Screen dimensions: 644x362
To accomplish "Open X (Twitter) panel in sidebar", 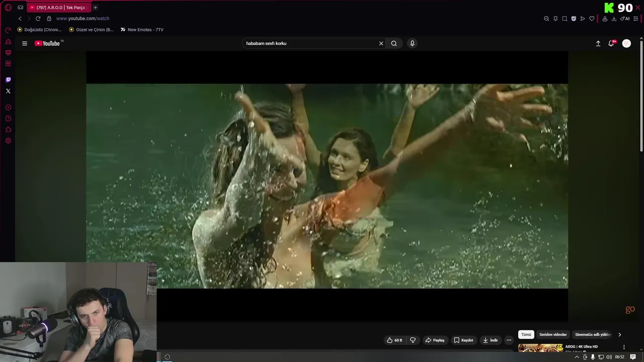I will [x=8, y=91].
